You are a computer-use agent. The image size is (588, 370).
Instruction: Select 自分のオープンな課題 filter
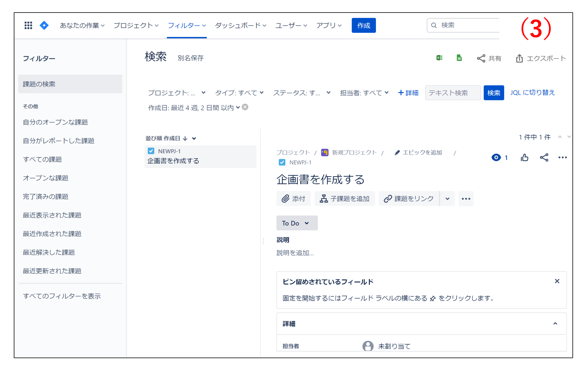pos(55,122)
